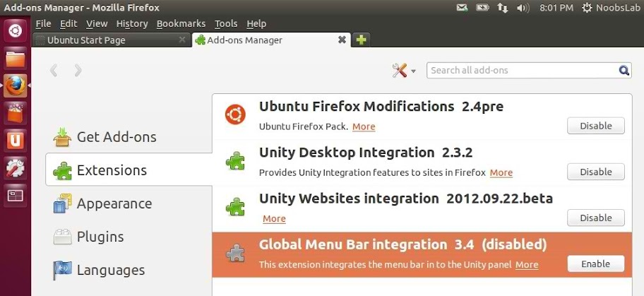Click search magnifier icon
Viewport: 644px width, 296px height.
(624, 71)
